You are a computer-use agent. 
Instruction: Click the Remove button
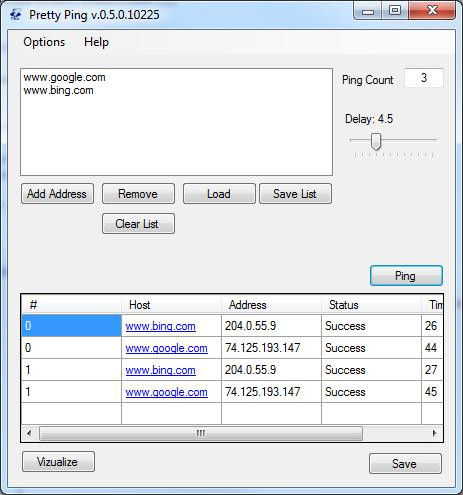(x=138, y=194)
